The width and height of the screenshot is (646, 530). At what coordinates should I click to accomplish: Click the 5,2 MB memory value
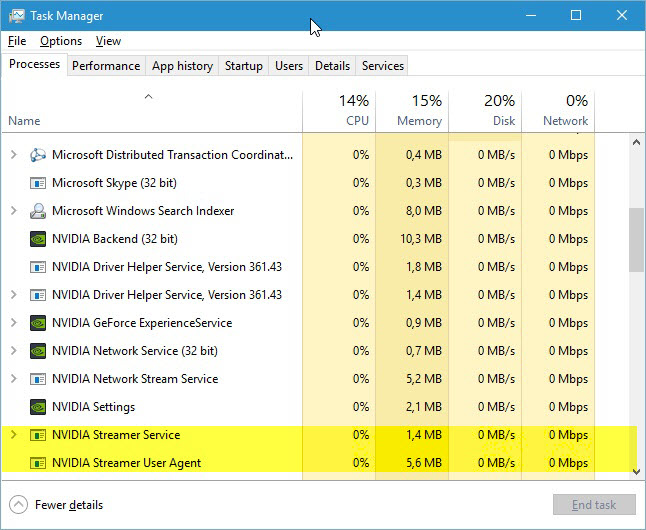click(424, 379)
